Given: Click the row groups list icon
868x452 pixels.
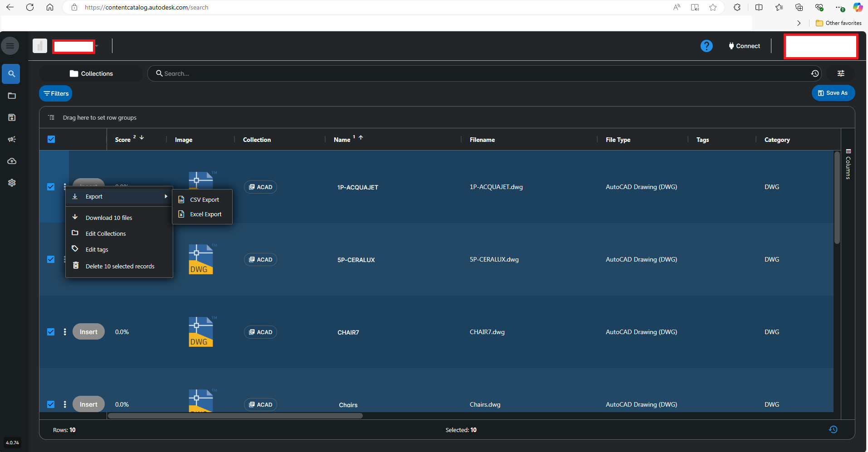Looking at the screenshot, I should pos(52,117).
